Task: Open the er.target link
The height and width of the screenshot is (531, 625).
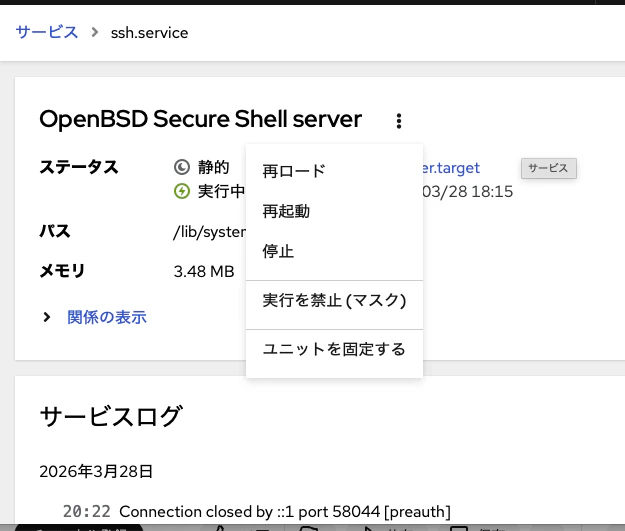Action: tap(451, 168)
